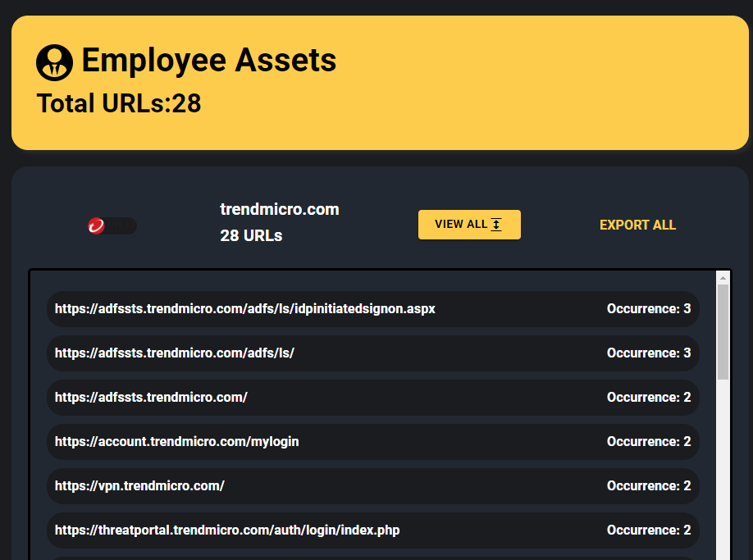
Task: Click the 28 URLs count label
Action: pos(251,235)
